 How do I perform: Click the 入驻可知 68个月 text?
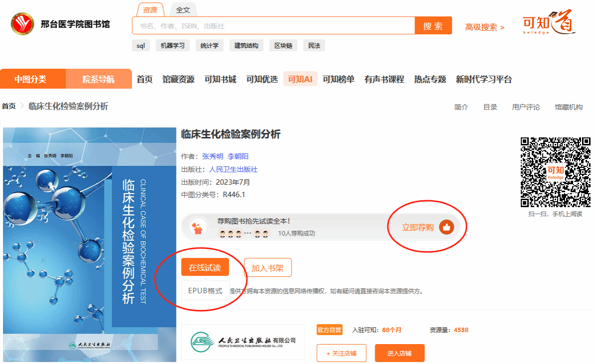pyautogui.click(x=377, y=330)
